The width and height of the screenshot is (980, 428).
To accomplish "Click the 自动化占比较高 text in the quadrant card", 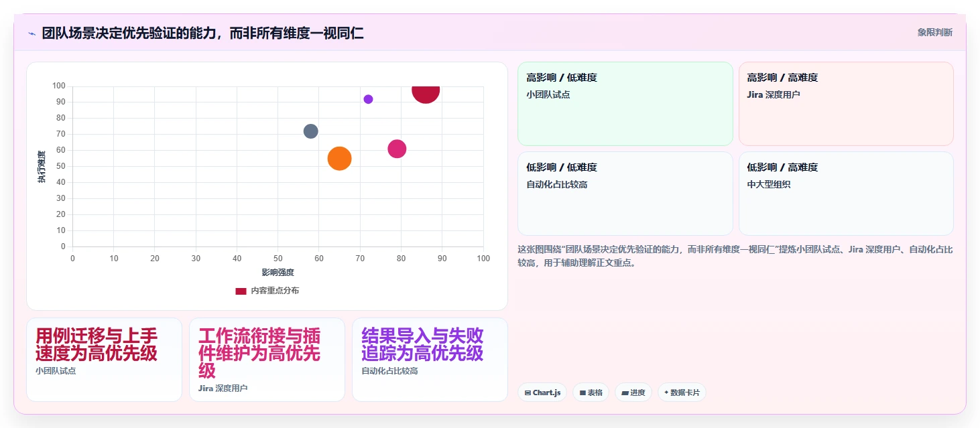I will [557, 184].
